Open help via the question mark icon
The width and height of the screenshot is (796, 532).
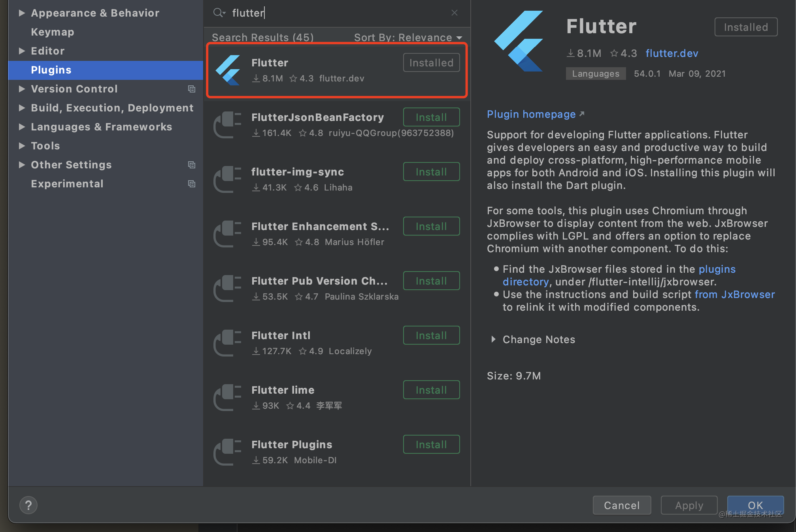28,505
